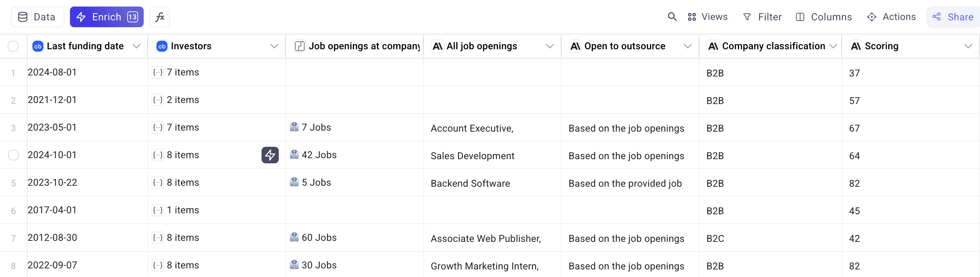Image resolution: width=980 pixels, height=277 pixels.
Task: Click the Job openings at company column icon
Action: pyautogui.click(x=299, y=46)
